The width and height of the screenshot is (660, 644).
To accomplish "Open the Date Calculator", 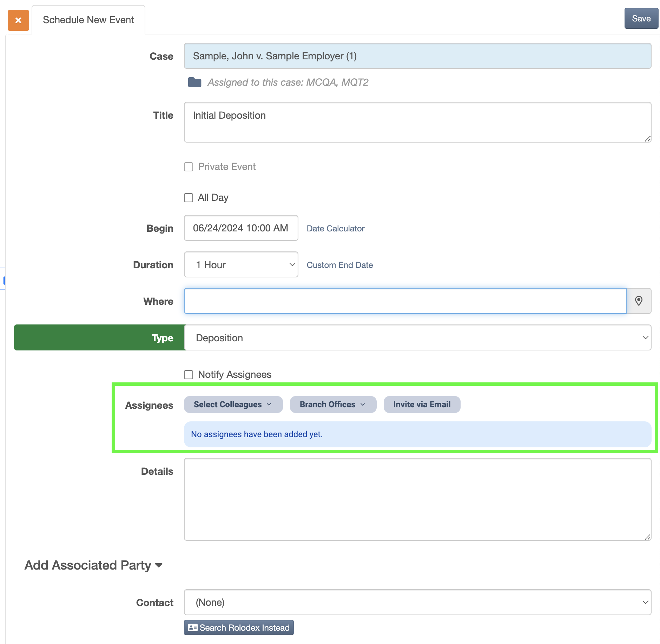I will (336, 228).
